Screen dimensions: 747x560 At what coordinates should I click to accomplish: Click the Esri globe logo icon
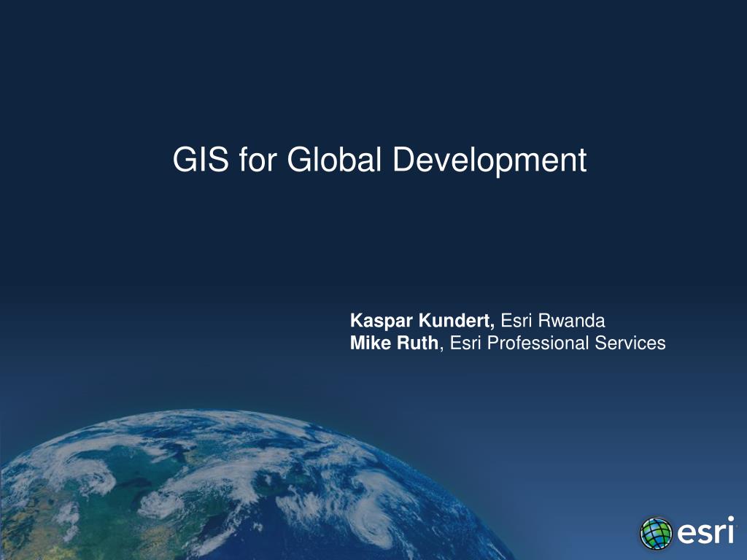pos(656,533)
